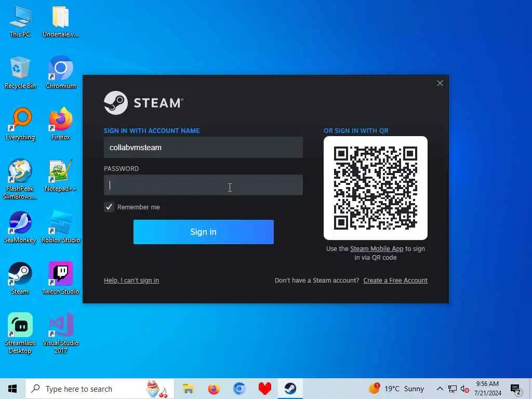Open the weather widget showing 19°C Sunny
The height and width of the screenshot is (399, 532).
pos(396,389)
